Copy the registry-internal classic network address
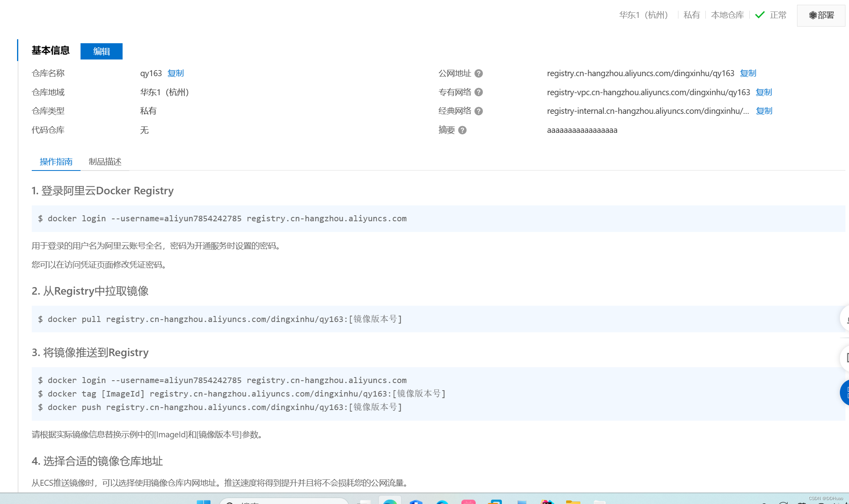This screenshot has height=504, width=849. click(x=764, y=111)
